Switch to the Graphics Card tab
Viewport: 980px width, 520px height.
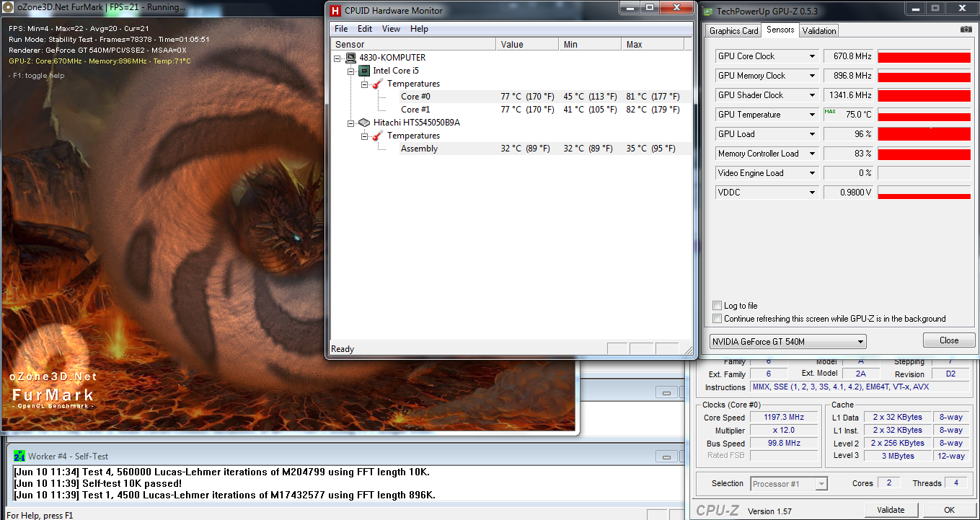coord(733,31)
